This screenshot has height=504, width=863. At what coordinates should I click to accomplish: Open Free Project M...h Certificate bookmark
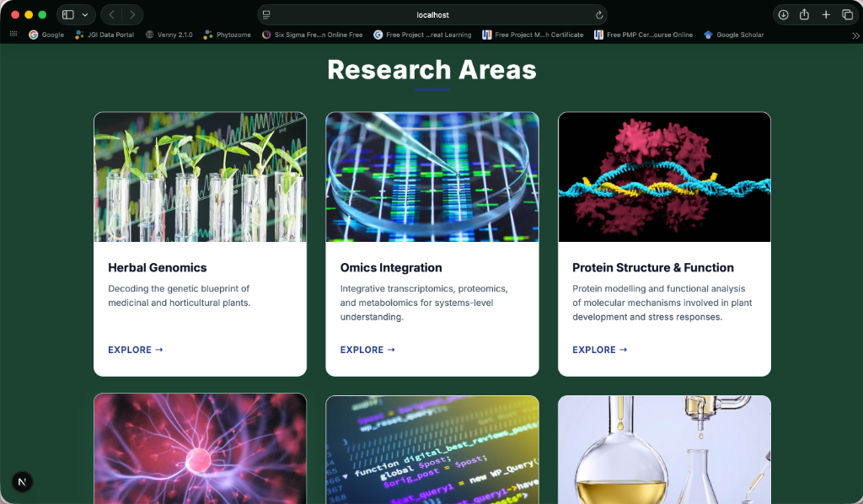click(533, 35)
